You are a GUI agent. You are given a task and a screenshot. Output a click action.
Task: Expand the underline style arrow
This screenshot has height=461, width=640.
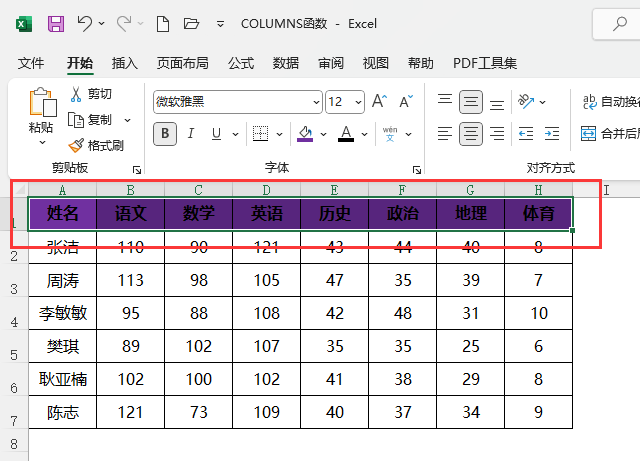(x=236, y=134)
